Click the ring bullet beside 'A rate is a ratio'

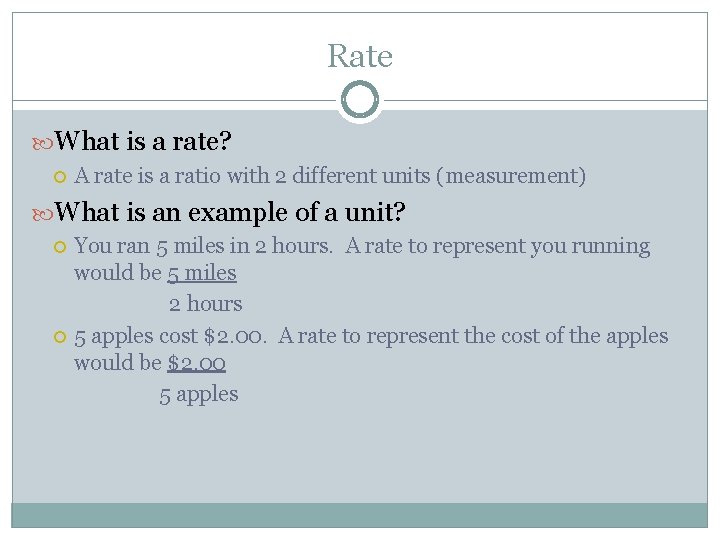coord(59,178)
